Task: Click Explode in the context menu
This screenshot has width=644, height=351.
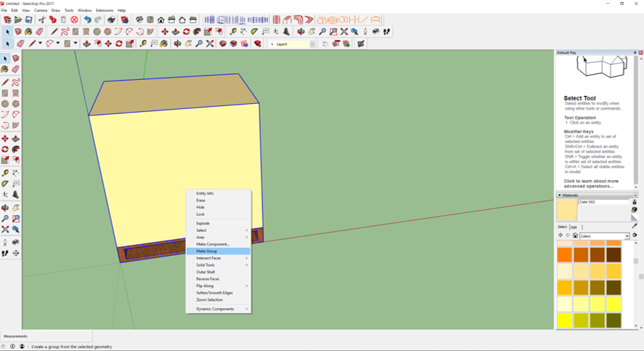Action: pos(219,223)
